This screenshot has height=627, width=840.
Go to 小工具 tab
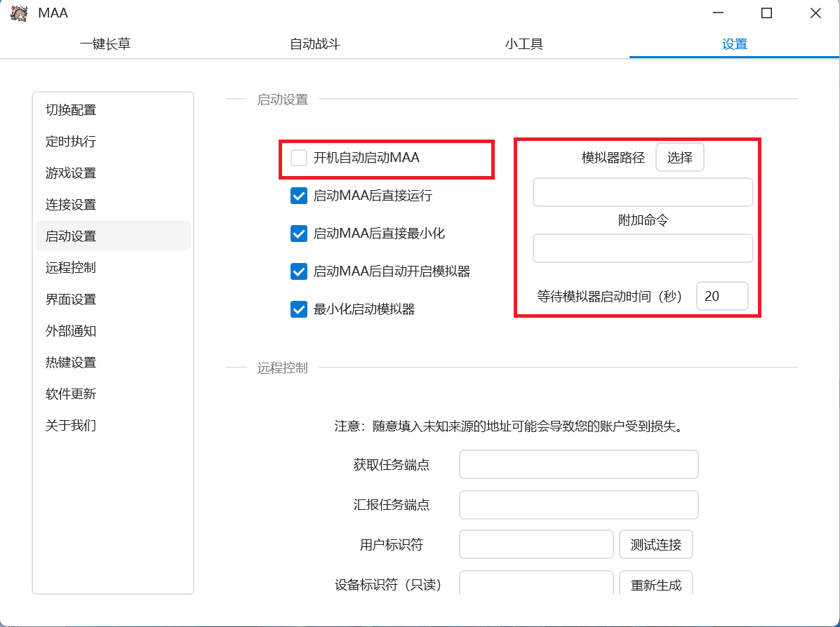point(524,44)
